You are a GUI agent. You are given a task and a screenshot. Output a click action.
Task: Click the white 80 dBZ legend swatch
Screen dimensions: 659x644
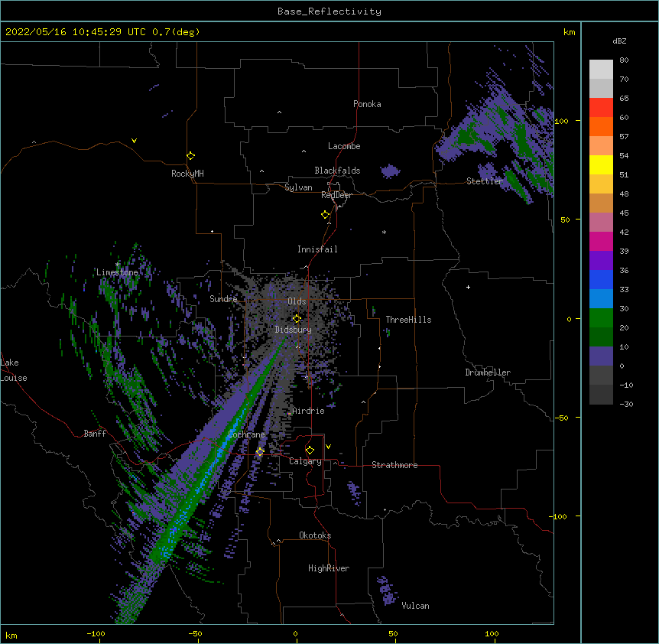pos(601,70)
